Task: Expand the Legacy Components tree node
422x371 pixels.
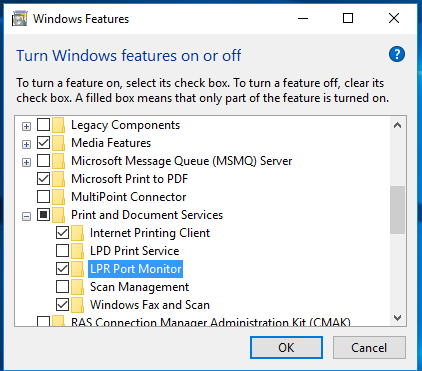Action: point(26,126)
